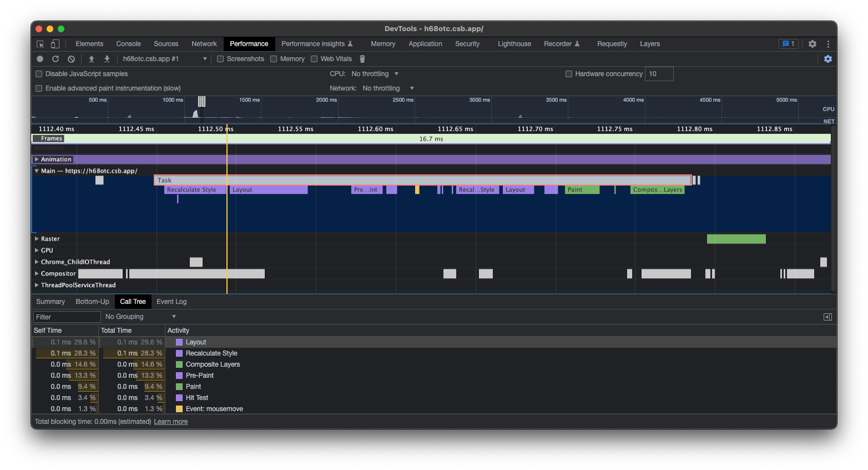Enable the Screenshots checkbox
868x470 pixels.
pos(220,59)
